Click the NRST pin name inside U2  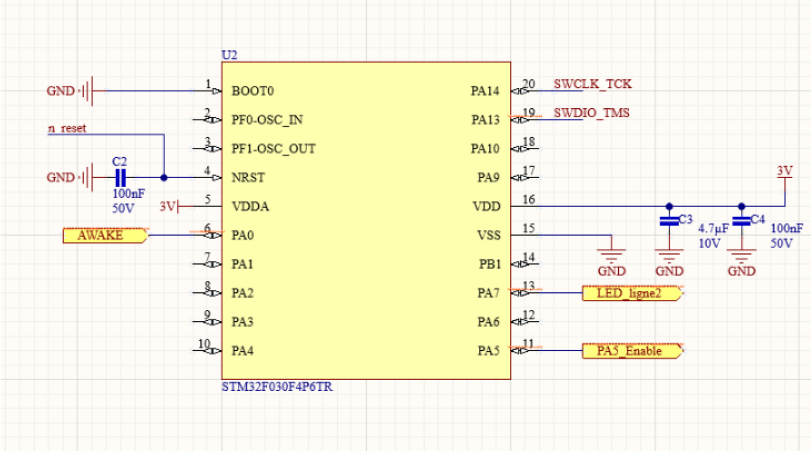pos(249,178)
